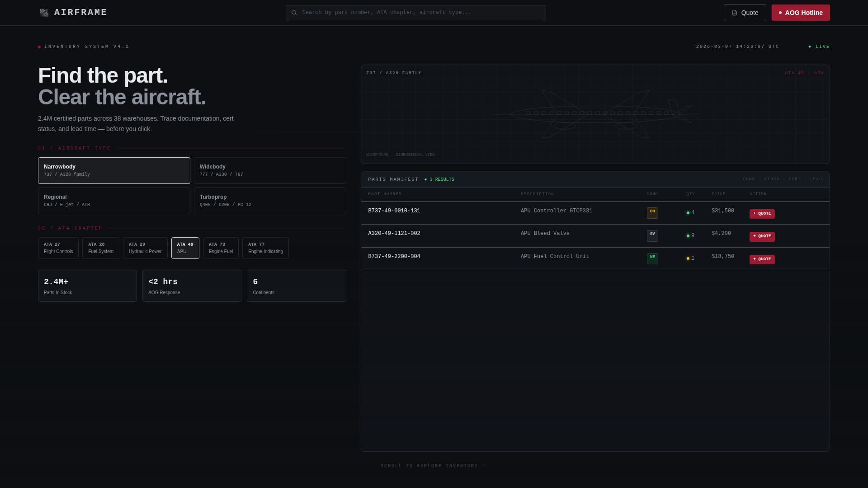Select ATA 29 Hydraulic Power chapter
Screen dimensions: 868x488
(145, 248)
